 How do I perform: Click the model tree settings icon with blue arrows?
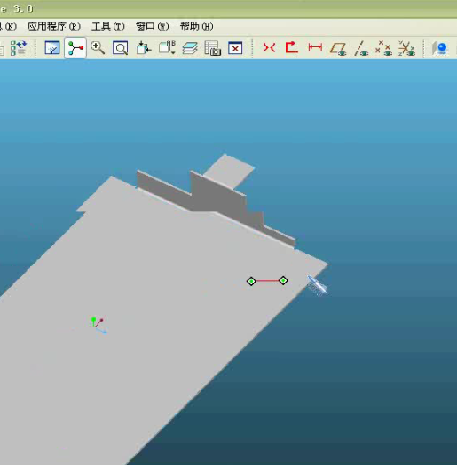pos(19,48)
